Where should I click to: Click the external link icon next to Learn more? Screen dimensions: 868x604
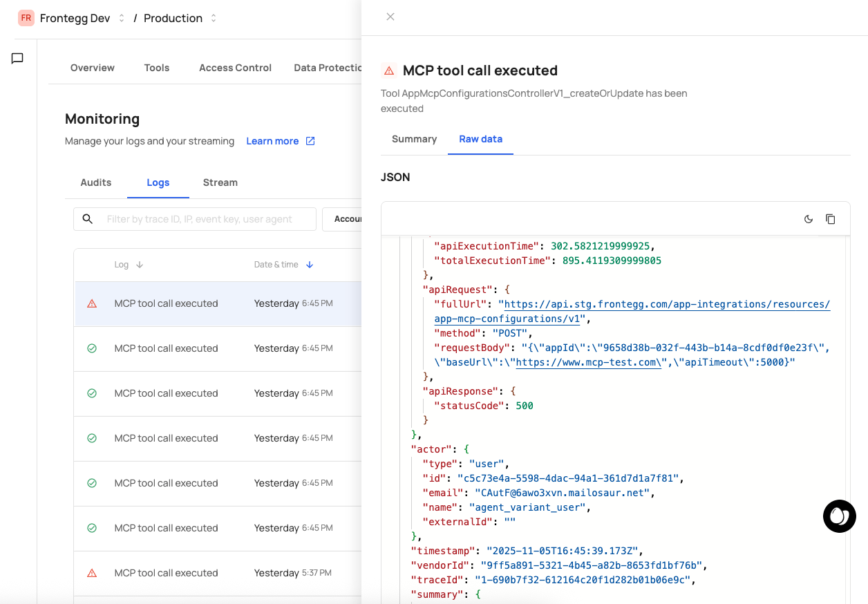pyautogui.click(x=310, y=141)
